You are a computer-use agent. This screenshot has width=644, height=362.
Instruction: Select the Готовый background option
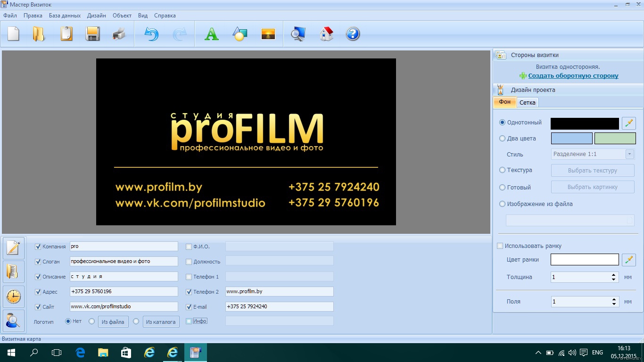point(502,187)
